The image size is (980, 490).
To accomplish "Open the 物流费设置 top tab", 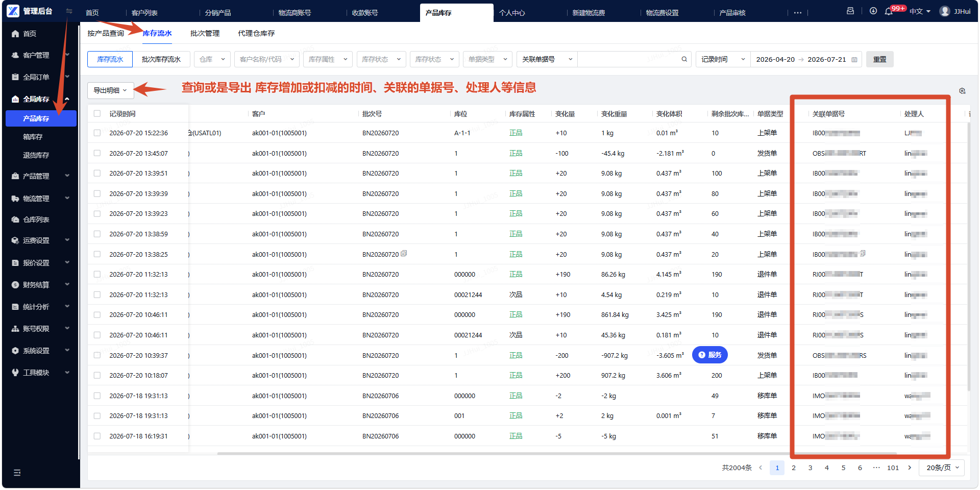I will pos(662,13).
